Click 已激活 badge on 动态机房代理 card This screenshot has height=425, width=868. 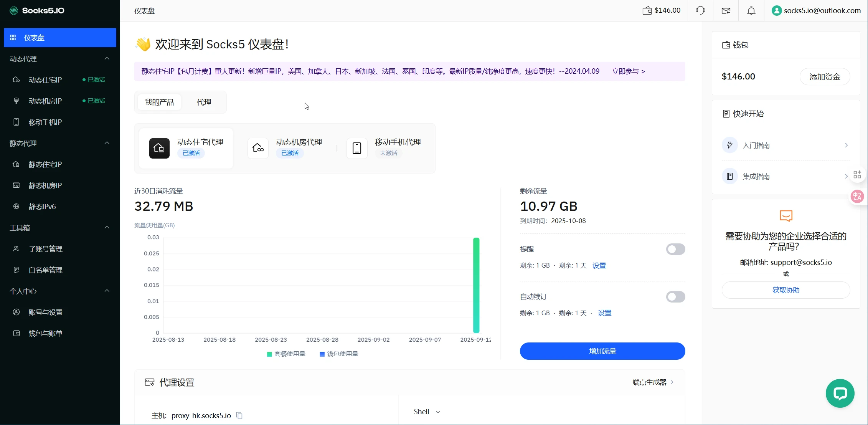290,153
